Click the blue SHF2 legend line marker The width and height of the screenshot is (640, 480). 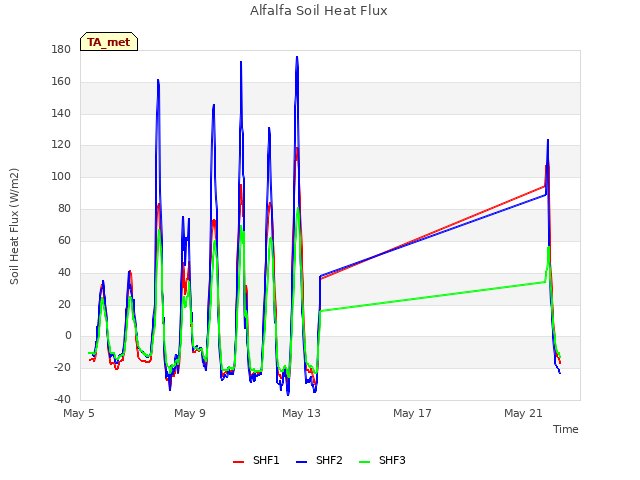click(x=301, y=462)
